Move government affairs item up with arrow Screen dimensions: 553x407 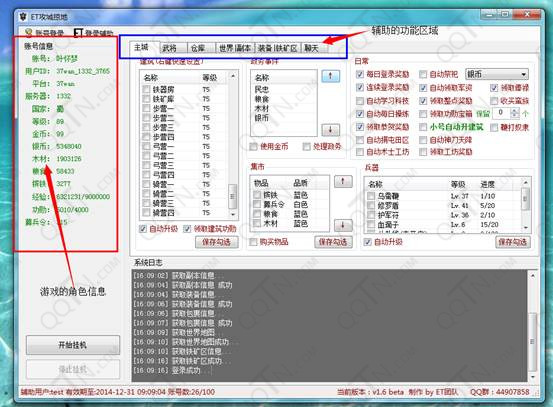[x=330, y=76]
